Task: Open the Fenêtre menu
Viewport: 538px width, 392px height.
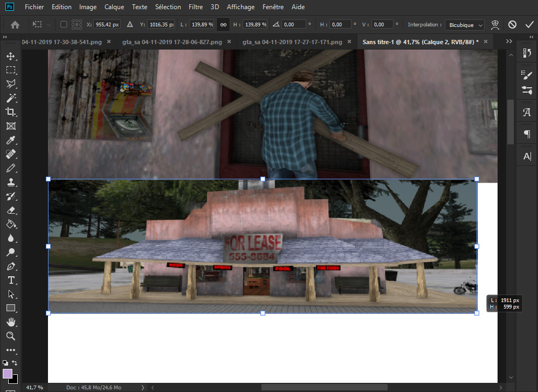Action: pyautogui.click(x=273, y=7)
